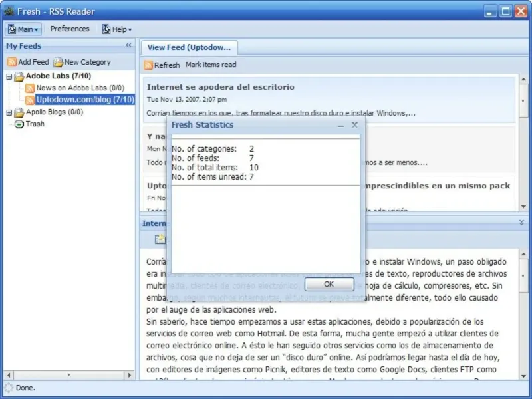Viewport: 532px width, 399px height.
Task: Click the New Category folder icon
Action: point(58,62)
